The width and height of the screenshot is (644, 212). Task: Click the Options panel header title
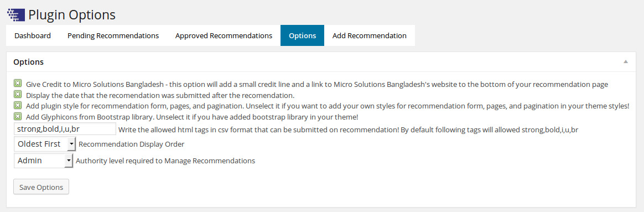[29, 62]
